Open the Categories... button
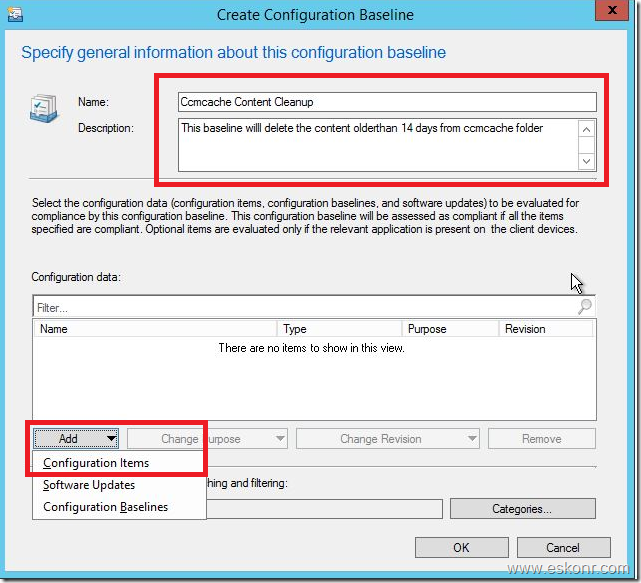Screen dimensions: 641x583 (522, 509)
